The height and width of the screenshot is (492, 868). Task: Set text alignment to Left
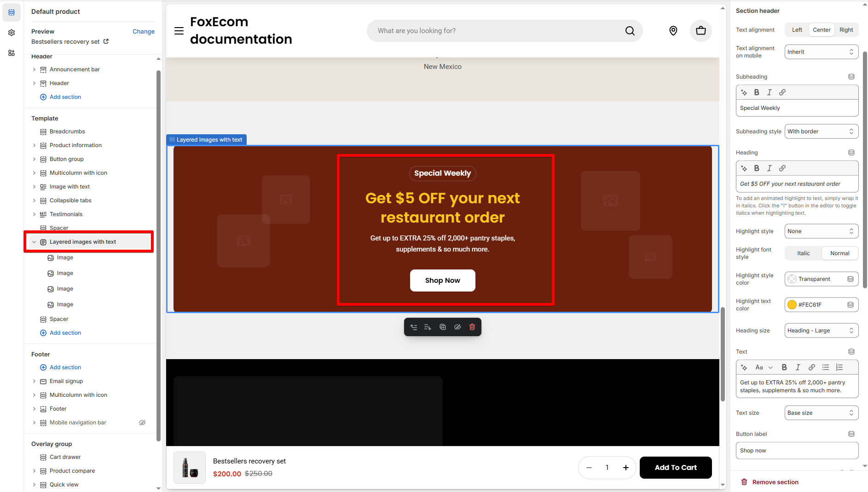[x=797, y=30]
